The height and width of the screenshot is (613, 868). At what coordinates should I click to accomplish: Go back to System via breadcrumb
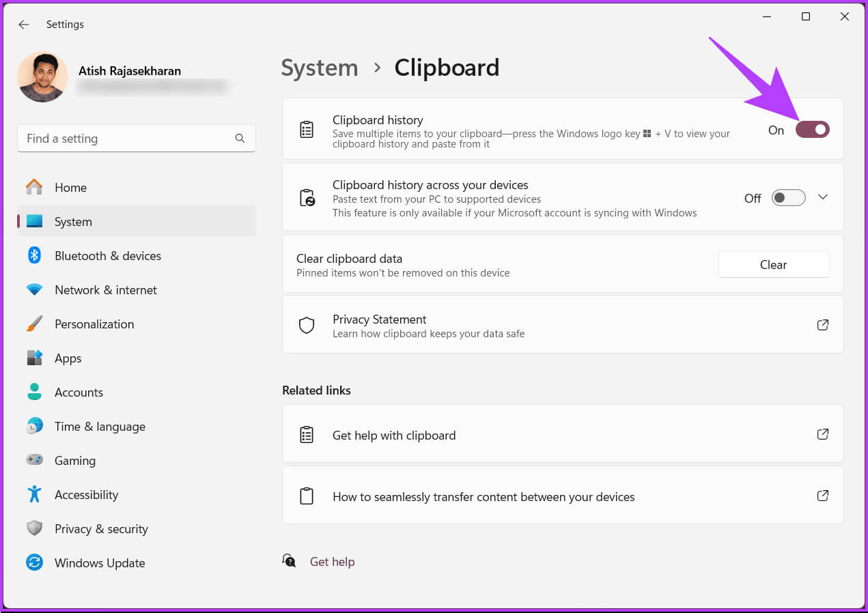(320, 68)
